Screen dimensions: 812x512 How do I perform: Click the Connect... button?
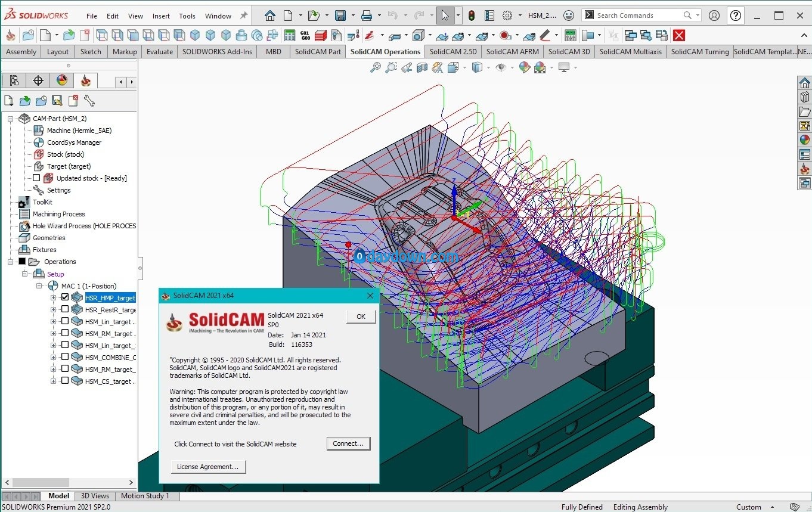pos(348,443)
